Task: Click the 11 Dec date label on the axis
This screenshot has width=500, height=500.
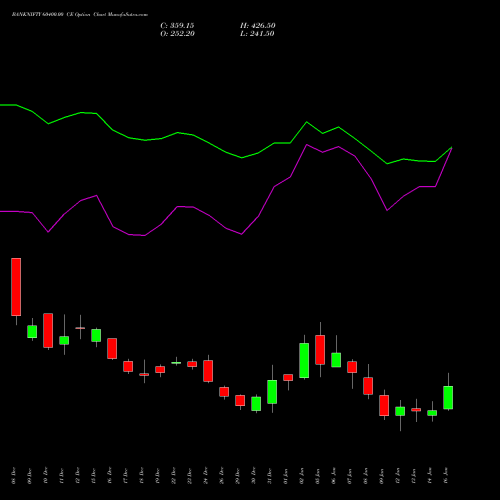Action: (61, 476)
